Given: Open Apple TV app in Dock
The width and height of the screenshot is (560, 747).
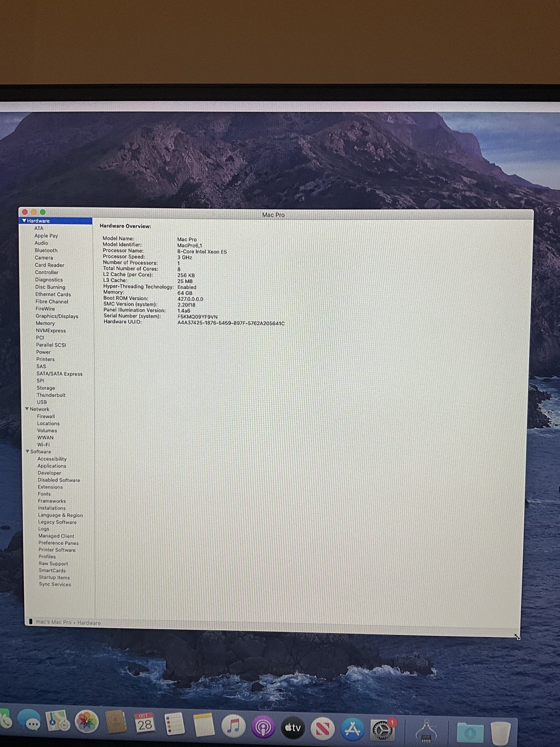Looking at the screenshot, I should (x=293, y=727).
